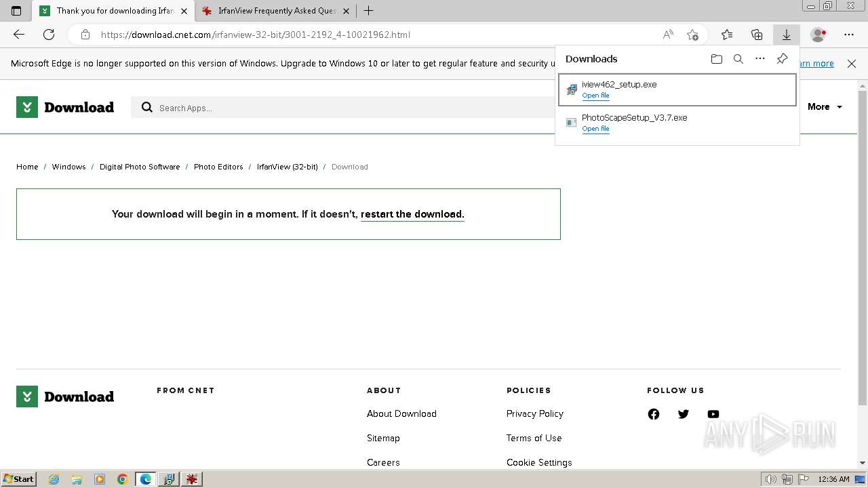The image size is (868, 488).
Task: Open File Explorer from taskbar
Action: [x=77, y=479]
